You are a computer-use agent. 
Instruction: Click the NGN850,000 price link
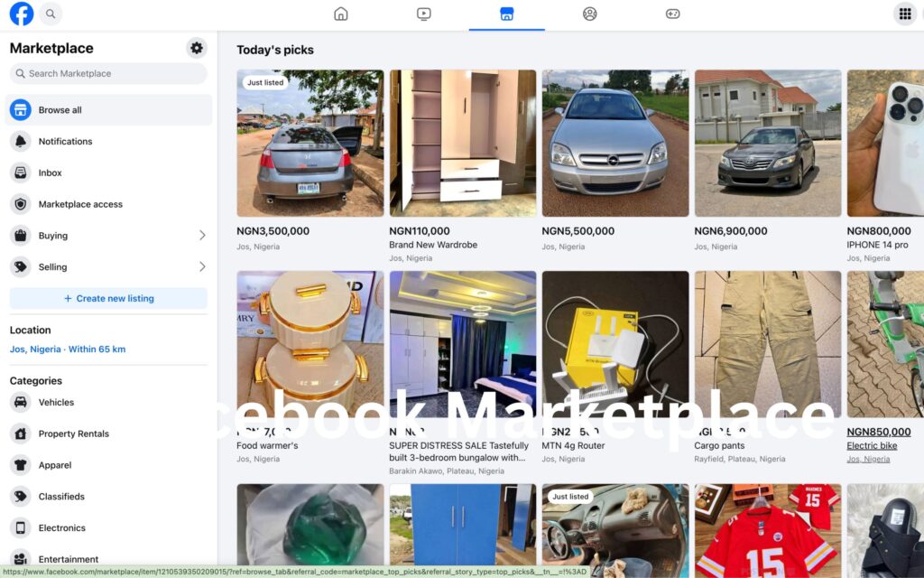tap(879, 432)
